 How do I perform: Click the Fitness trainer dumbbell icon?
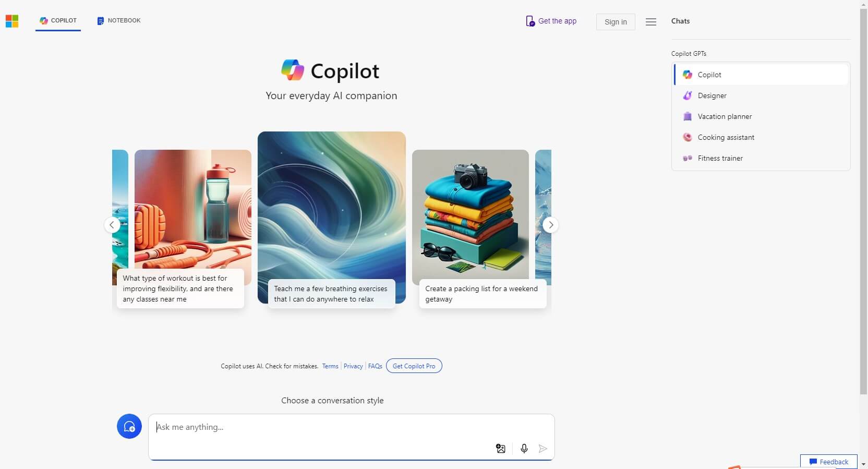coord(688,158)
